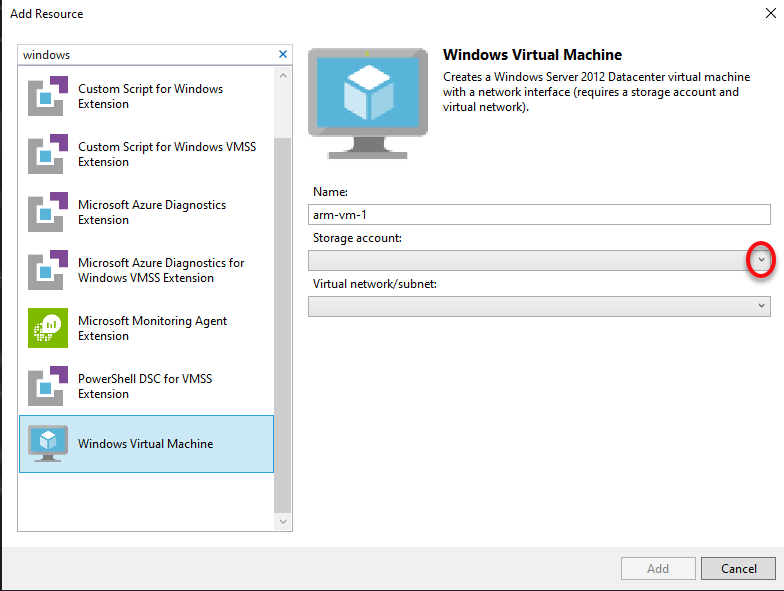Screen dimensions: 784x591
Task: Click the Custom Script for Windows VMSS icon
Action: 48,154
